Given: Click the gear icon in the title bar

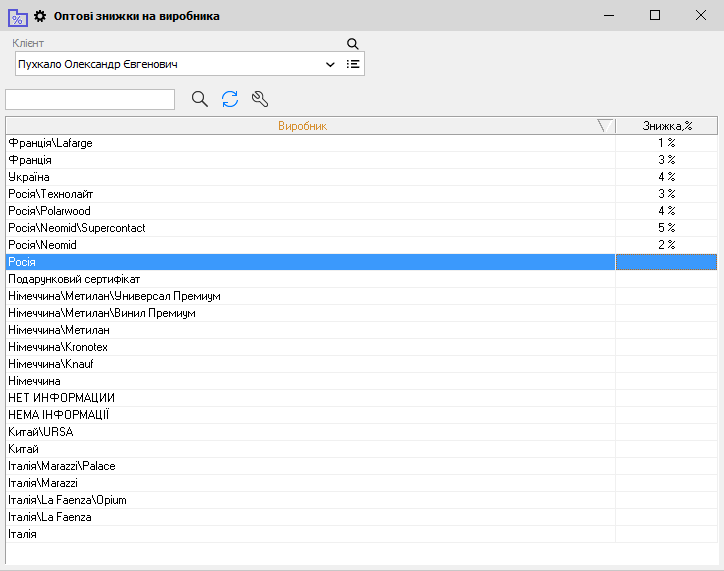Looking at the screenshot, I should coord(40,16).
